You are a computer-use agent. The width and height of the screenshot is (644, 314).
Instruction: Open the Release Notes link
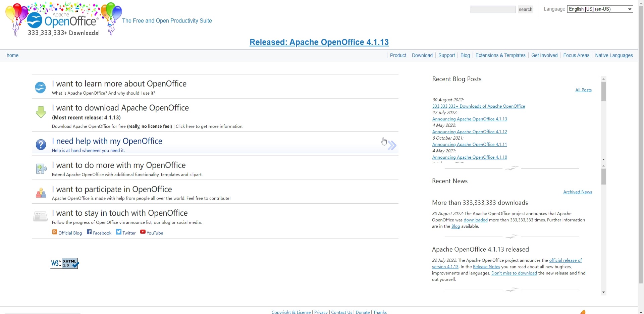pos(486,267)
